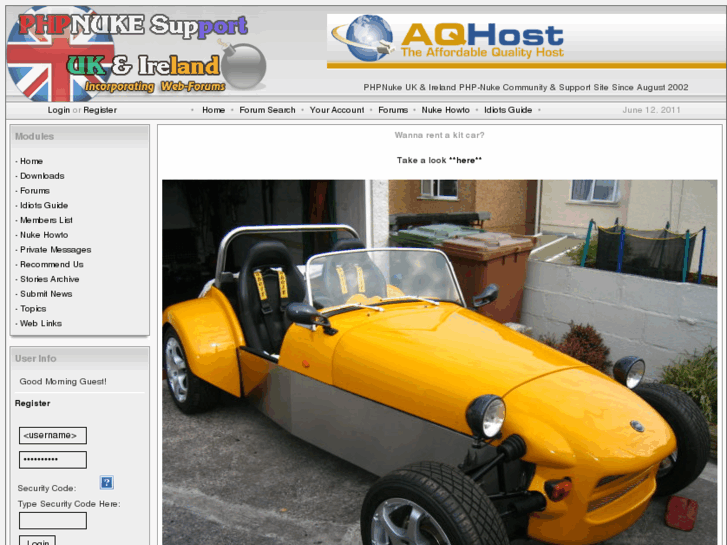Open the AQHost banner advertisement
The height and width of the screenshot is (545, 727).
(x=526, y=41)
